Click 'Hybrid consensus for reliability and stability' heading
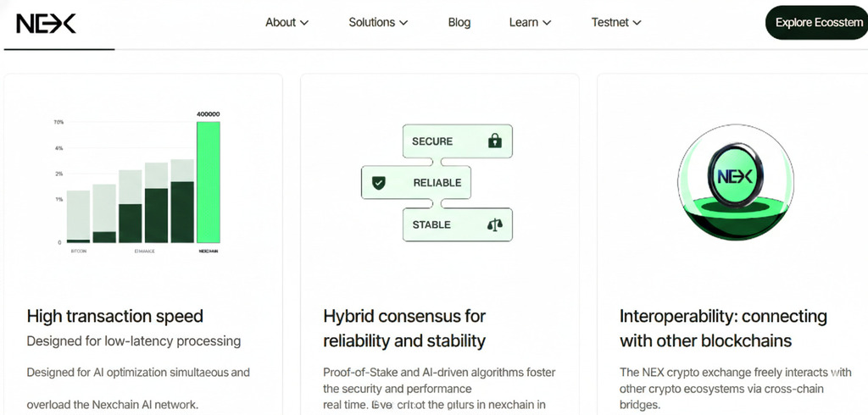Image resolution: width=868 pixels, height=415 pixels. coord(404,329)
